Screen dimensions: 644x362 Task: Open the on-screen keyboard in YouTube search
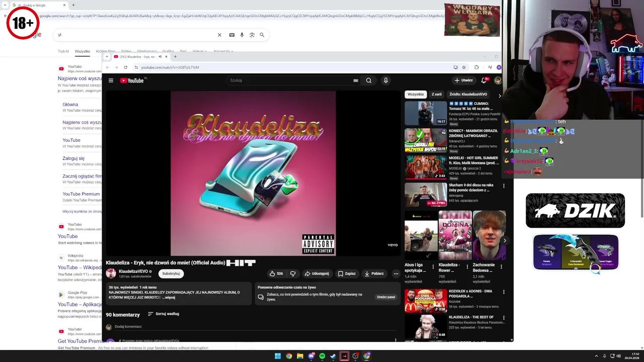356,80
